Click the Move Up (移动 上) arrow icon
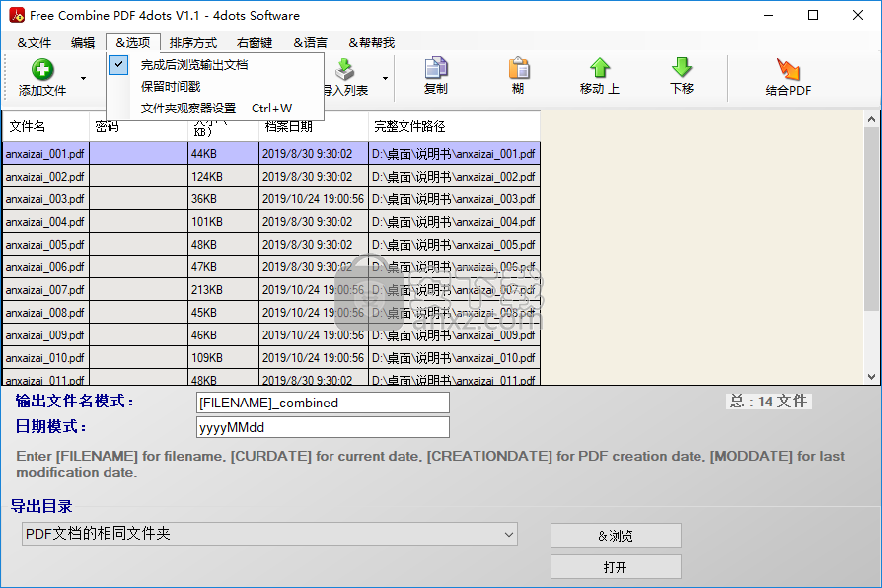882x588 pixels. point(600,67)
